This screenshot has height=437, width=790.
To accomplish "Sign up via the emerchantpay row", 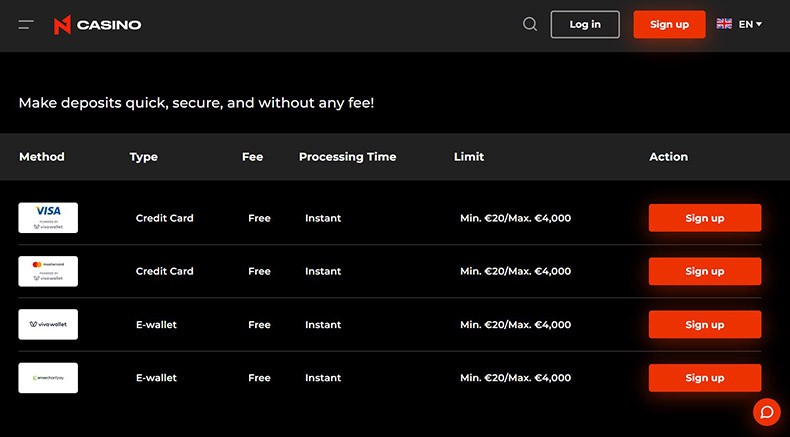I will tap(704, 378).
